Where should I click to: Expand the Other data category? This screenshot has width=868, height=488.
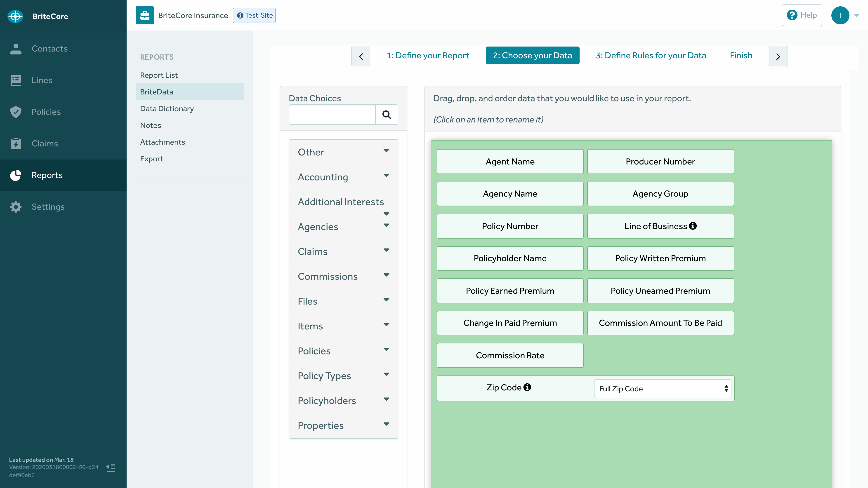pos(343,152)
